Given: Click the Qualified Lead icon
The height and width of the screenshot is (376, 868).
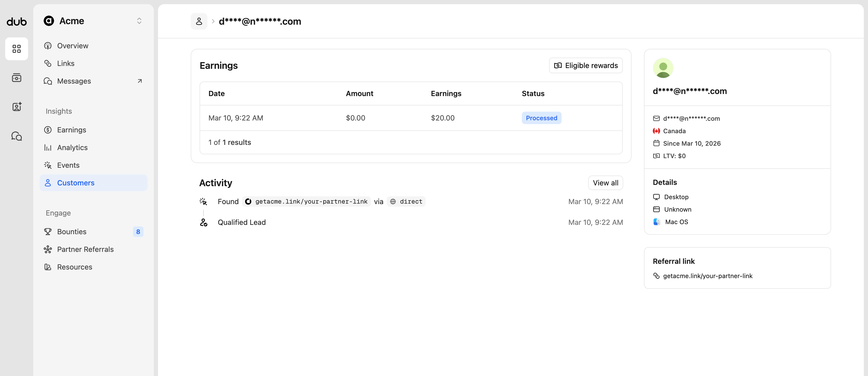Looking at the screenshot, I should tap(203, 222).
